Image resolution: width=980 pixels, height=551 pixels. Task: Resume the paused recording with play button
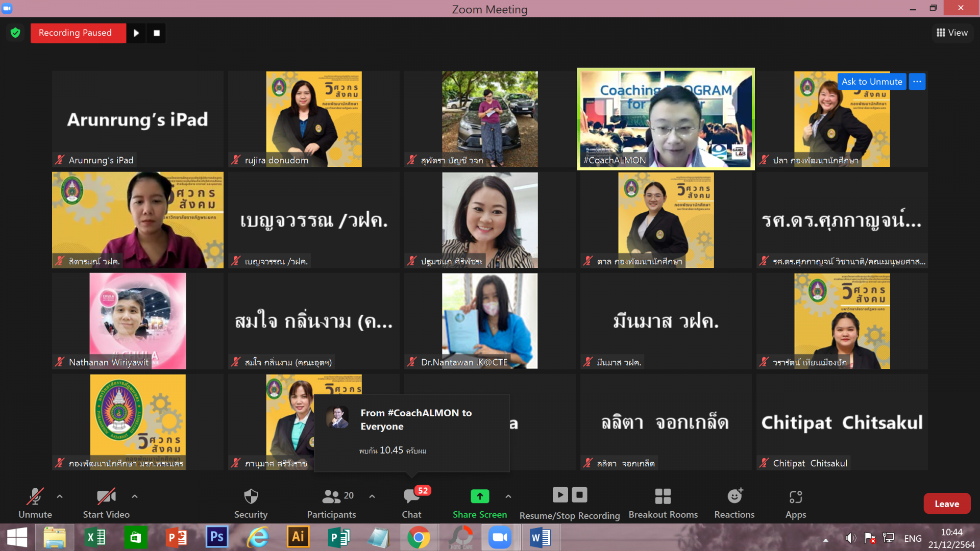(x=136, y=33)
